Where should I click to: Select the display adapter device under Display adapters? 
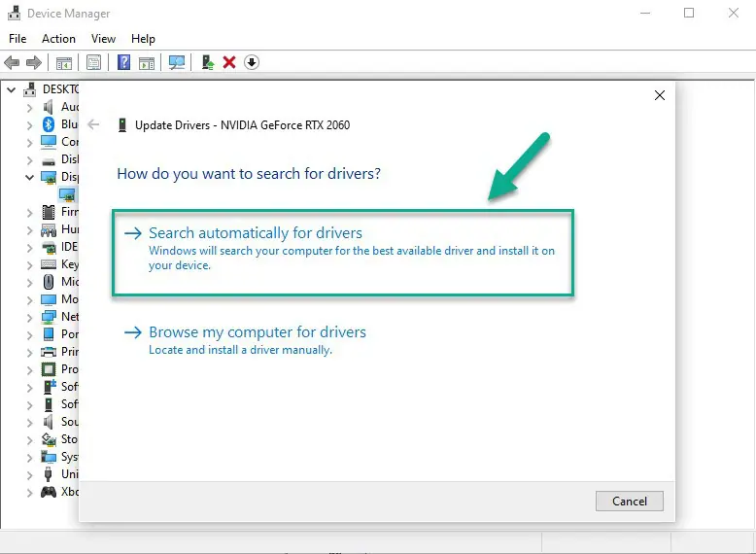tap(67, 194)
